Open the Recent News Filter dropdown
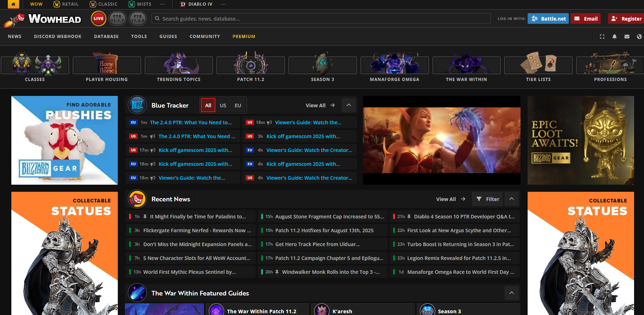Image resolution: width=644 pixels, height=315 pixels. pos(488,199)
